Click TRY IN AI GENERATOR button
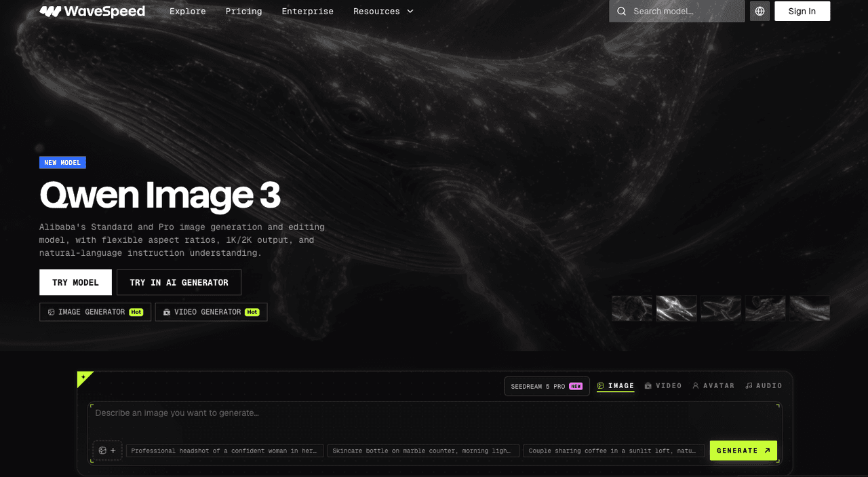 tap(179, 282)
